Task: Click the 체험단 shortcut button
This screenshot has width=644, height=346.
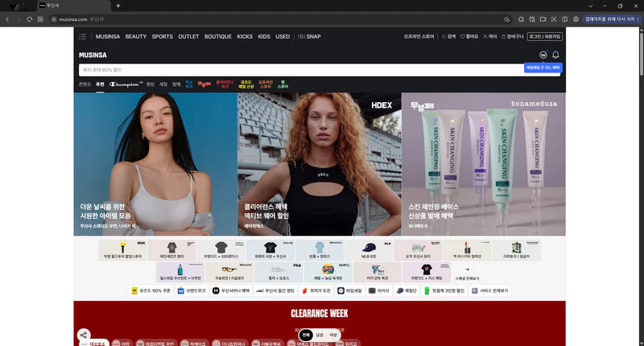Action: pos(407,290)
